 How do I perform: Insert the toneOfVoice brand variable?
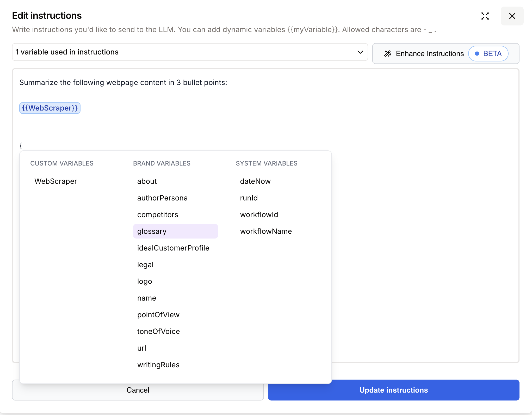point(158,331)
